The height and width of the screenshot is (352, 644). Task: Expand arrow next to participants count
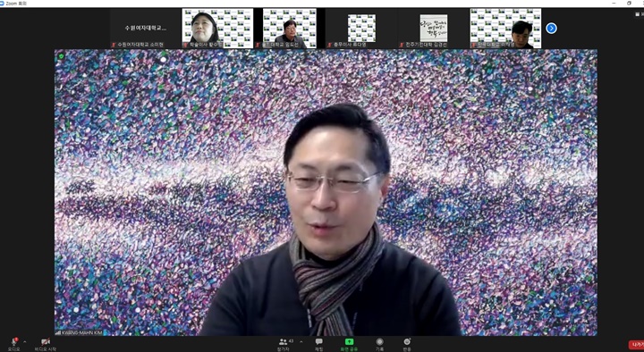301,342
